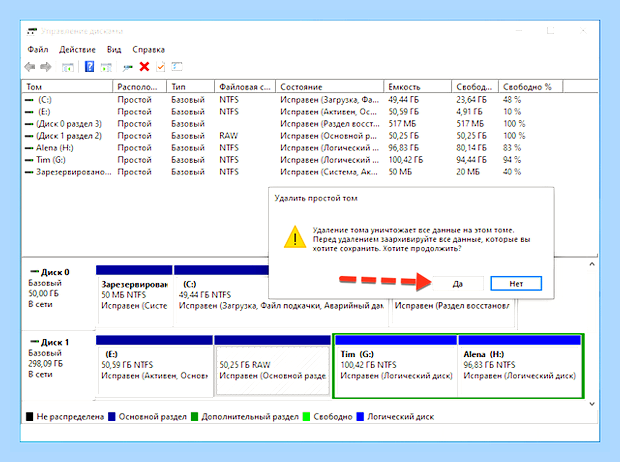Viewport: 620px width, 462px height.
Task: Cancel deletion with the Нет button
Action: (516, 284)
